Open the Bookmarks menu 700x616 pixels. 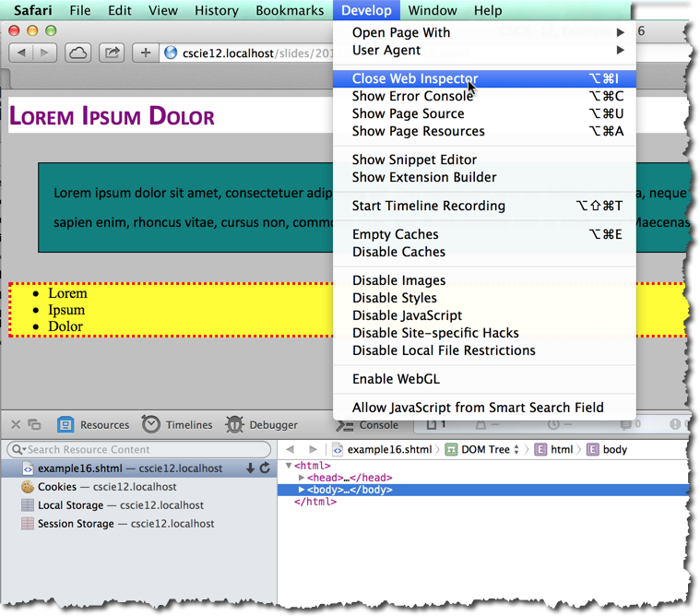(290, 11)
